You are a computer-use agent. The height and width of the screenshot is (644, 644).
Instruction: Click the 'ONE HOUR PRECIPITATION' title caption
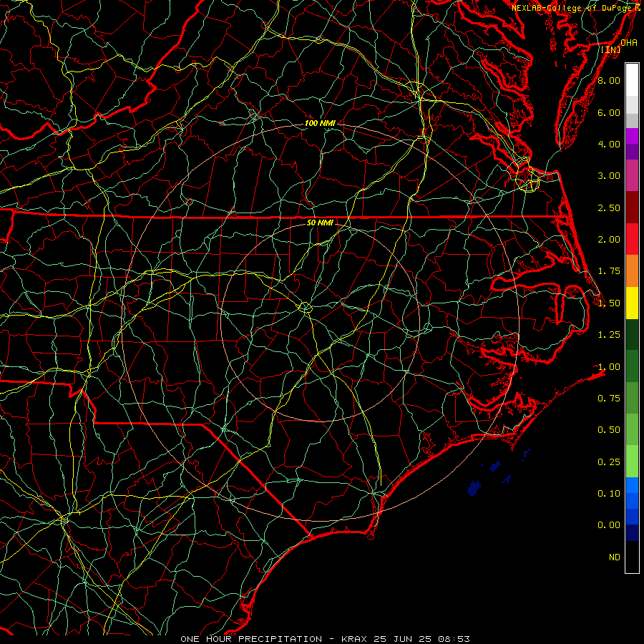coord(251,639)
